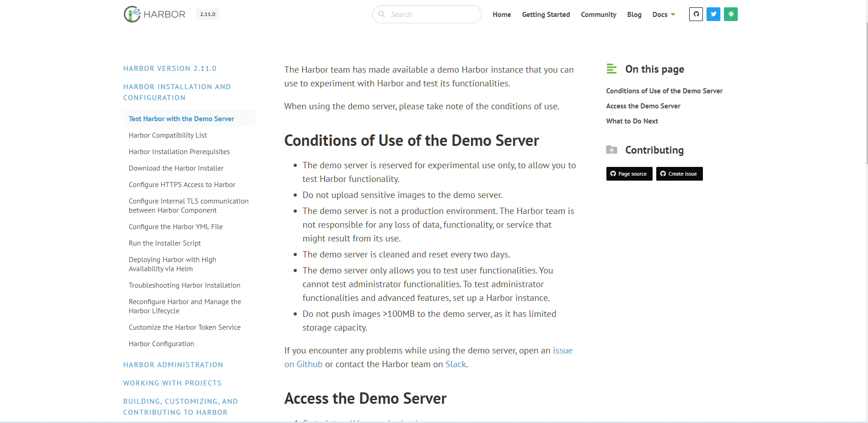Expand the Harbor Administration section
This screenshot has height=423, width=868.
[x=173, y=365]
